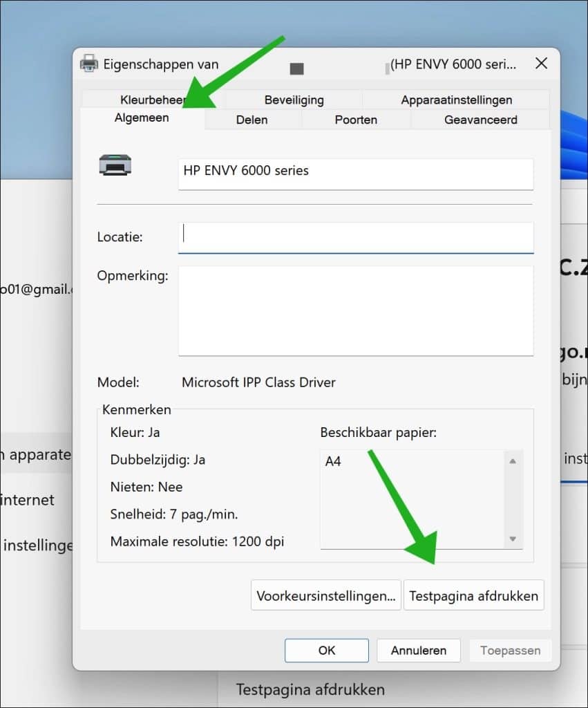Click Maximale resolutie: 1200 dpi text

pos(197,541)
